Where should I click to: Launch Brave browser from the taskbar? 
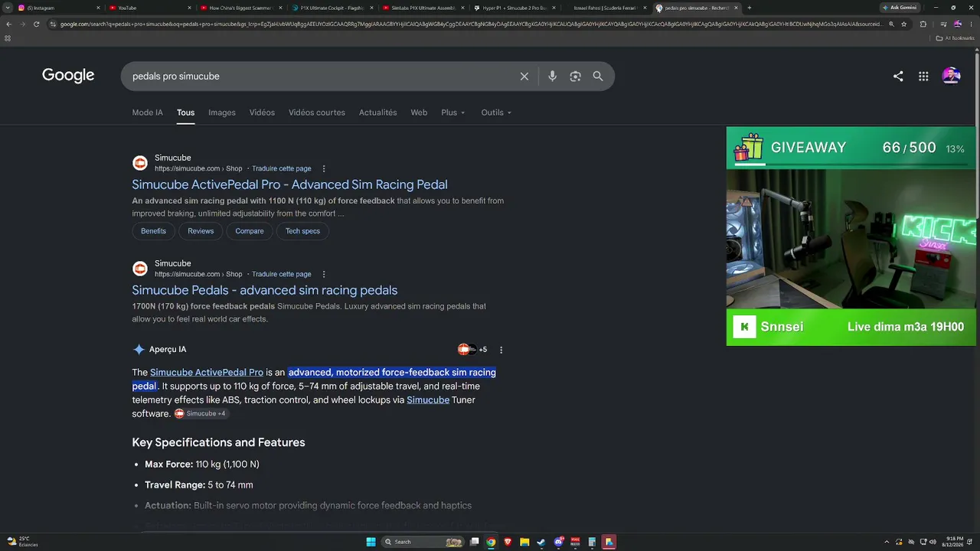pos(508,542)
